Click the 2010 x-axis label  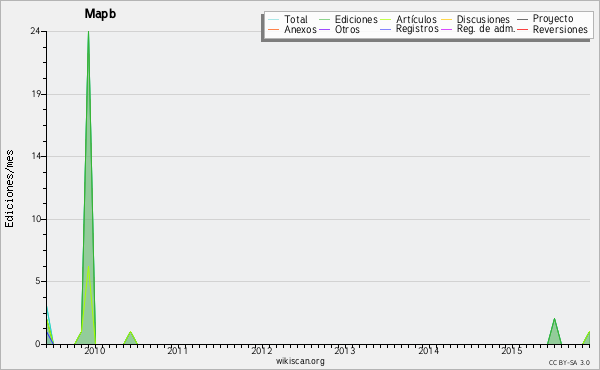click(95, 351)
